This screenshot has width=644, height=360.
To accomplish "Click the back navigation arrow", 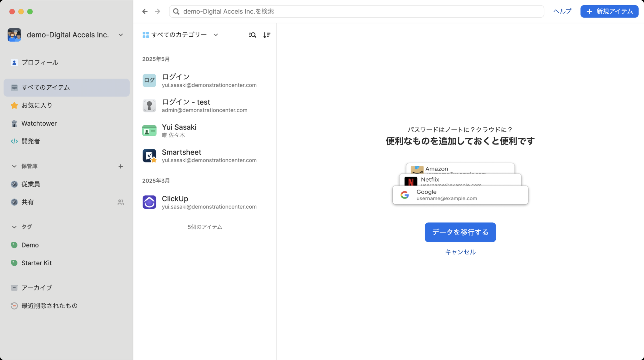I will point(145,11).
